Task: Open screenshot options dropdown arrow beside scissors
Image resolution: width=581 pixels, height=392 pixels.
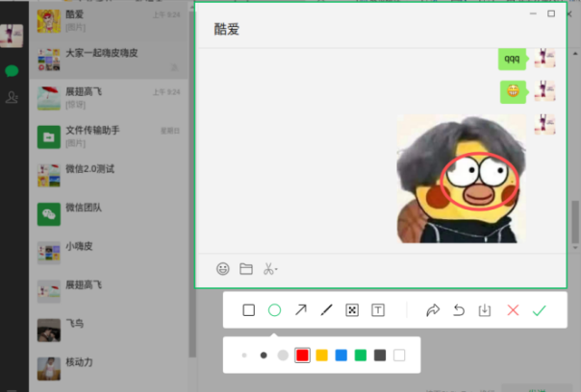Action: click(276, 269)
